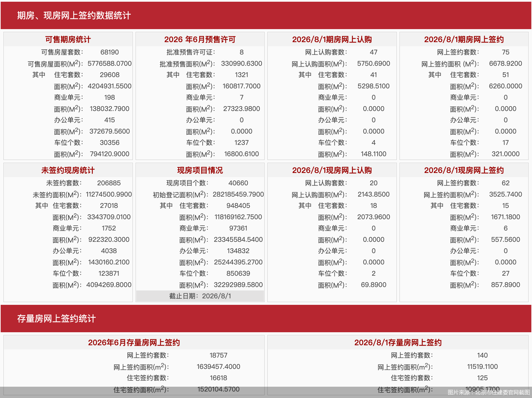Select the commercial unit count 1752
The height and width of the screenshot is (398, 532).
[109, 228]
